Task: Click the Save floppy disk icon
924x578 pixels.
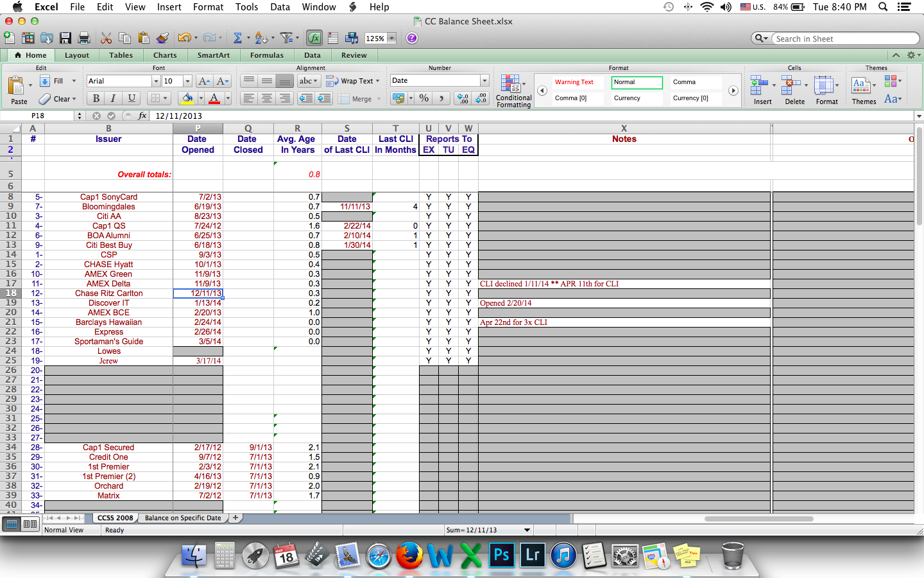Action: pyautogui.click(x=65, y=38)
